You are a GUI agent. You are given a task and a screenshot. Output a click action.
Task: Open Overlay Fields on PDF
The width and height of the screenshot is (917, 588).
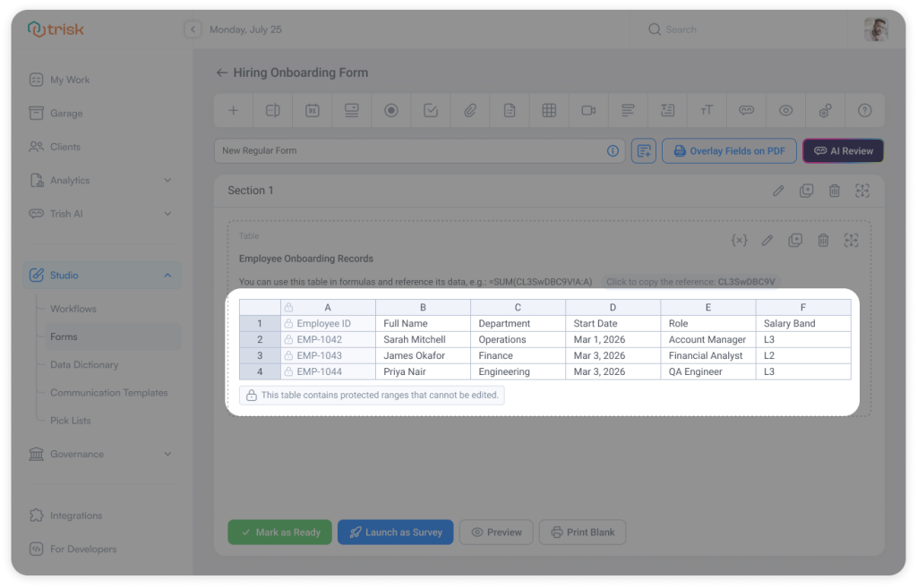click(x=729, y=150)
